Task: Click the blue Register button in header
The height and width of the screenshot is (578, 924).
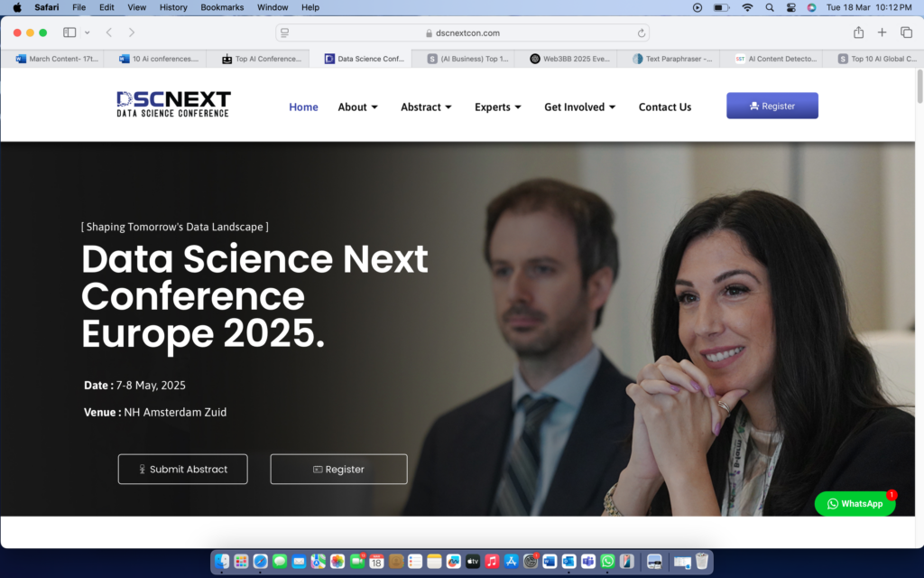Action: coord(772,106)
